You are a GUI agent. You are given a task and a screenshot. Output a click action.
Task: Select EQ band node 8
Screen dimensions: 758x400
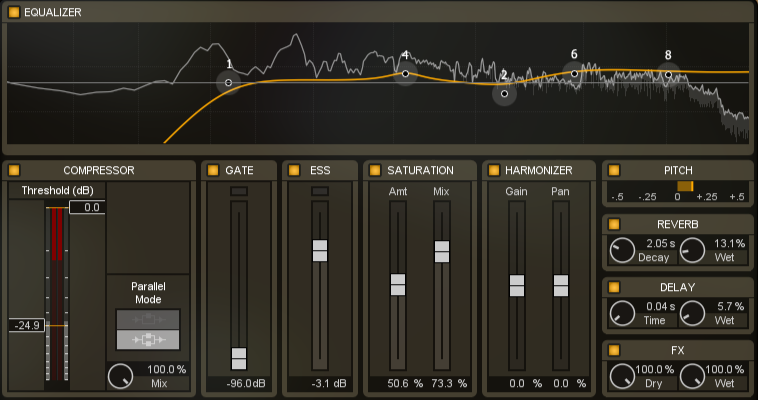668,74
